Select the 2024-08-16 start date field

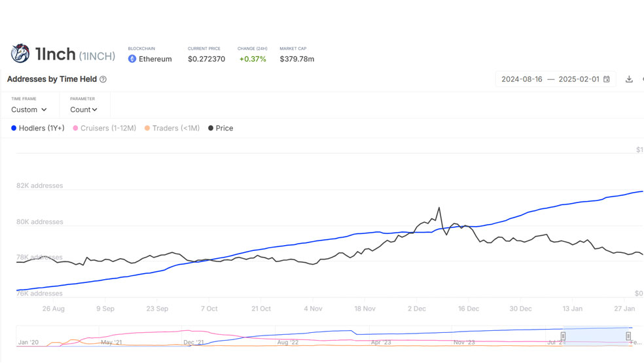pyautogui.click(x=522, y=79)
